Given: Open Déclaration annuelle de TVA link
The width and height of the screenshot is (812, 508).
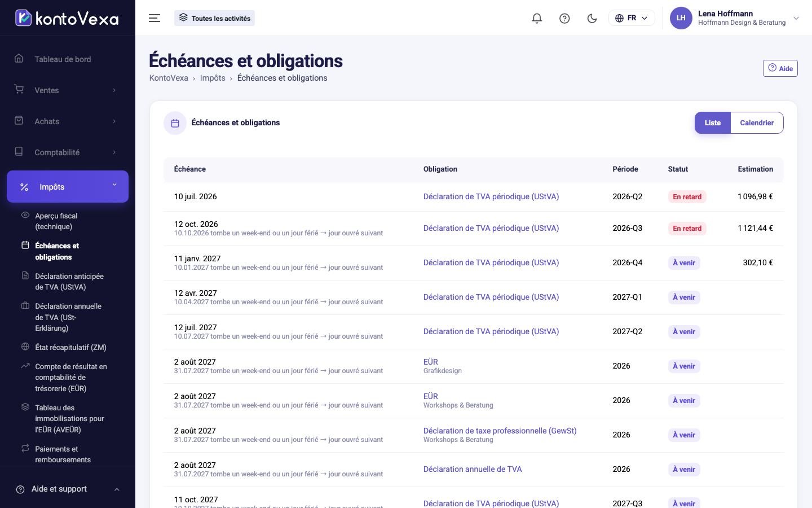Looking at the screenshot, I should 473,469.
